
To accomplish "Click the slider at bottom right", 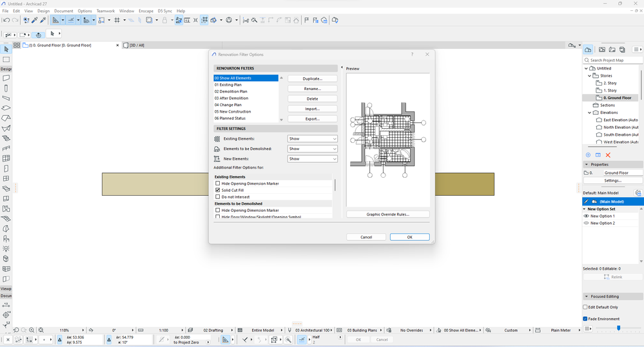I will (x=618, y=328).
